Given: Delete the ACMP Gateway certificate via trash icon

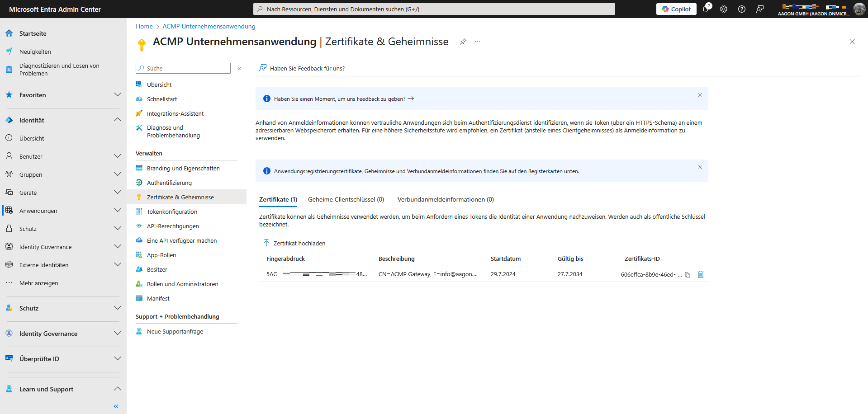Looking at the screenshot, I should [x=700, y=274].
